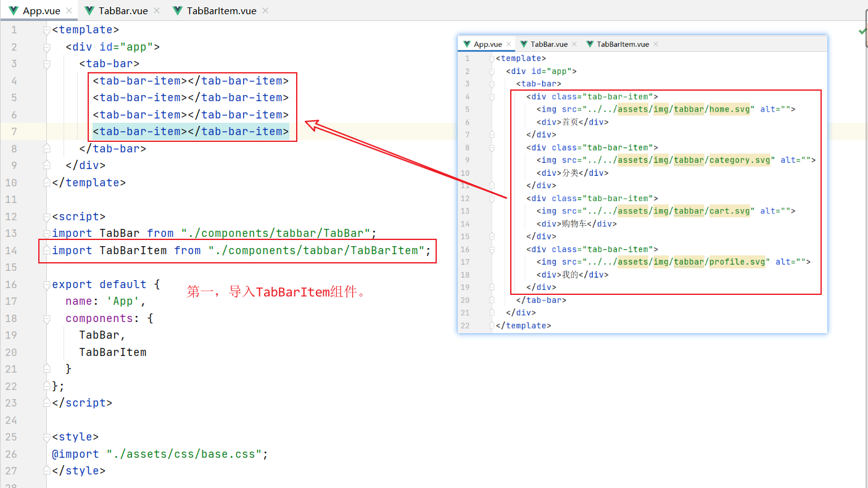Close the App.vue tab with its X
The height and width of the screenshot is (488, 868).
[x=68, y=11]
